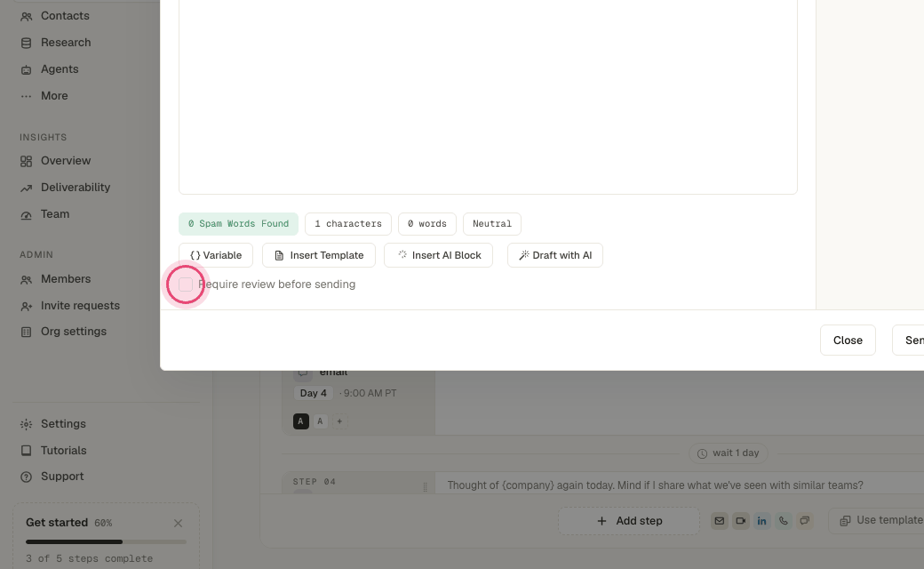The width and height of the screenshot is (924, 569).
Task: Open Contacts in the sidebar
Action: click(x=65, y=16)
